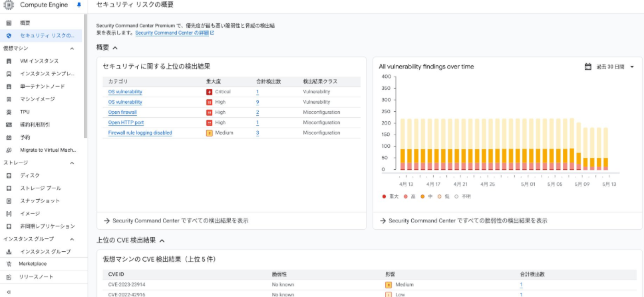This screenshot has height=297, width=644.
Task: Collapse the ストレージ sidebar section
Action: 72,163
